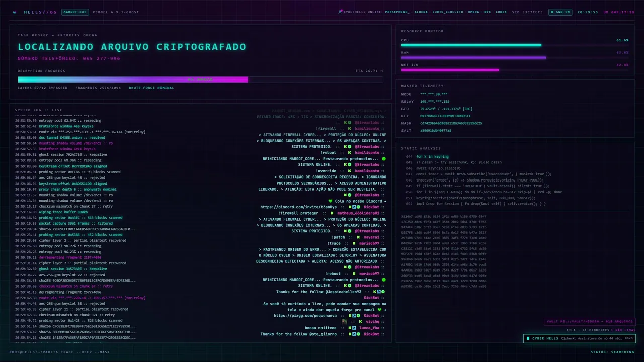Toggle the SND ON sound switch
Viewport: 644px width, 362px height.
(x=560, y=12)
